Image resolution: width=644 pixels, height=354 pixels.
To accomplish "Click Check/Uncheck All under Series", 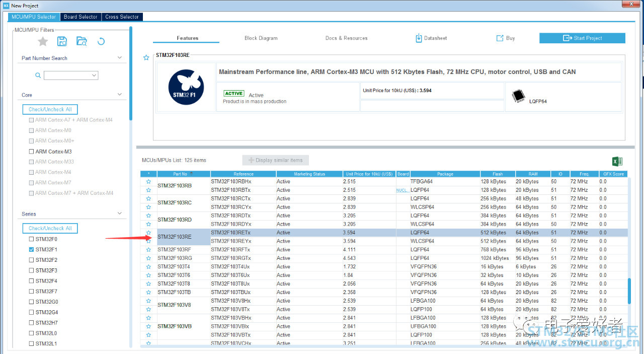I will coord(50,228).
